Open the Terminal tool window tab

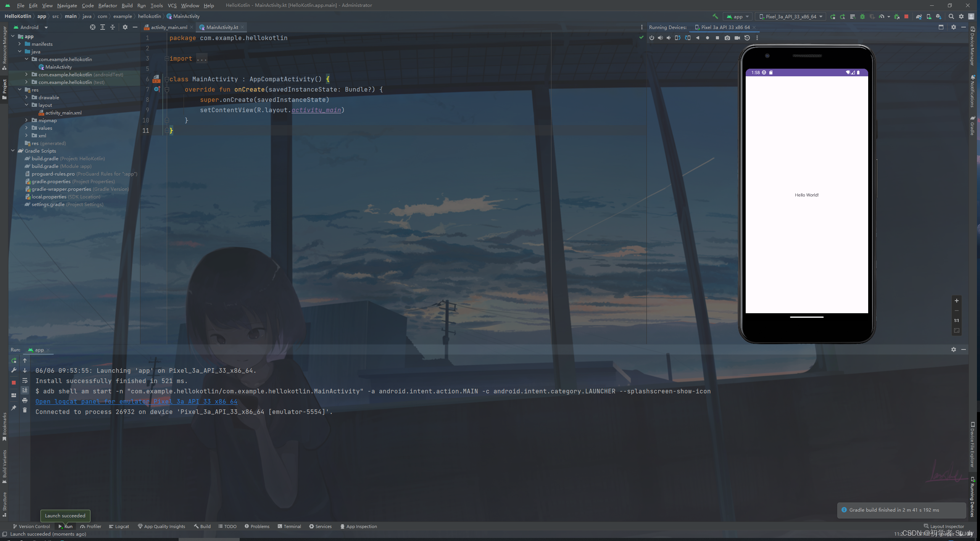[289, 527]
